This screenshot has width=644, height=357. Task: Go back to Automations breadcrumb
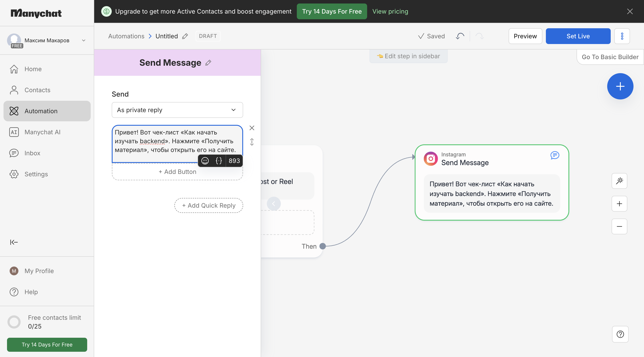point(126,36)
